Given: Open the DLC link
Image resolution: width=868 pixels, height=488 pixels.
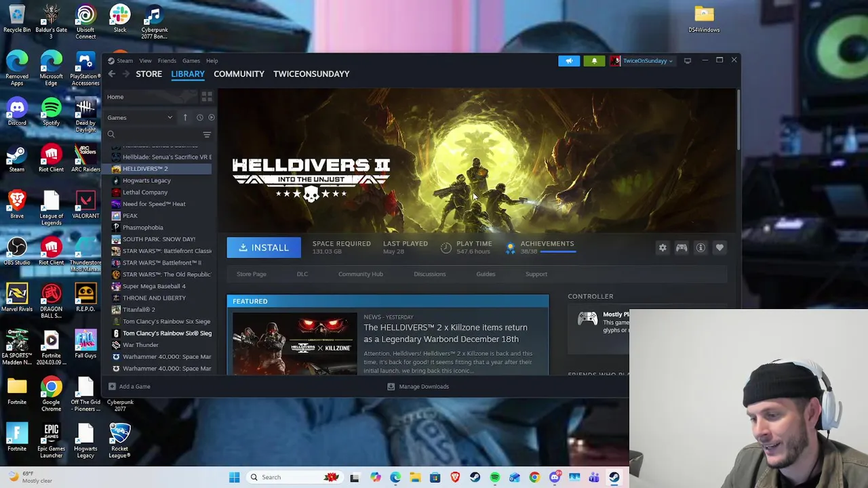Looking at the screenshot, I should pos(302,274).
